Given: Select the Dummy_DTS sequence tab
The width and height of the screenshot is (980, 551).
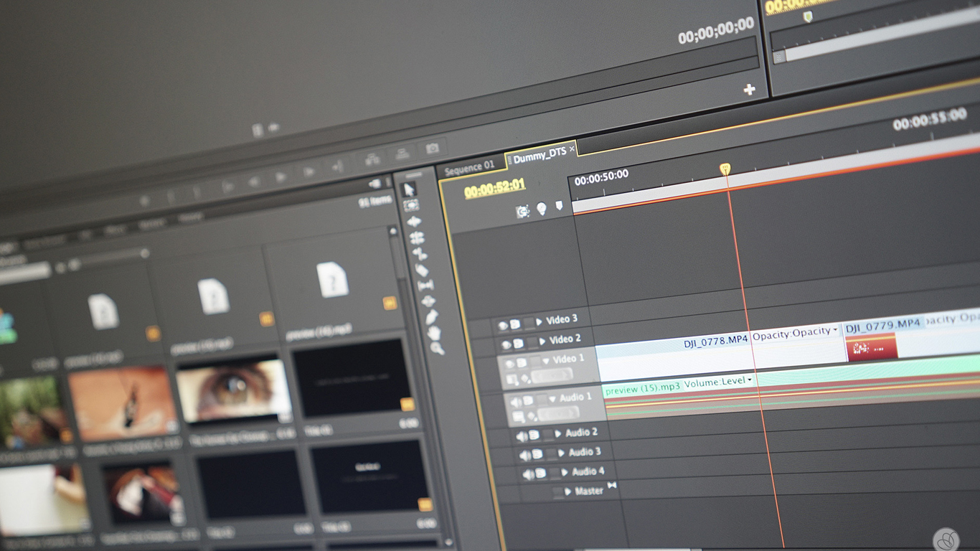Looking at the screenshot, I should tap(540, 156).
